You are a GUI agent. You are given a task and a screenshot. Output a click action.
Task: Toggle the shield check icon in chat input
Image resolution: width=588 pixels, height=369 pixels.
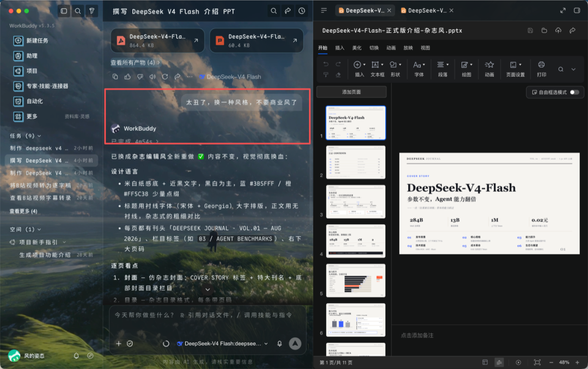click(x=130, y=343)
